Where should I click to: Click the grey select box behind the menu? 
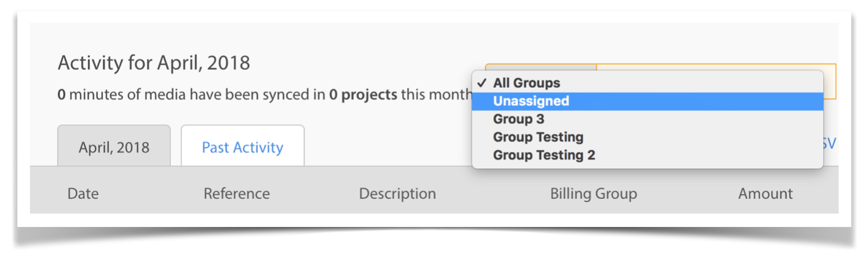tap(541, 68)
